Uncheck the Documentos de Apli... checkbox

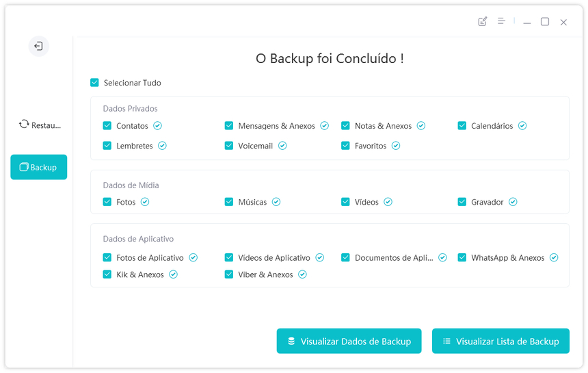[x=345, y=257]
